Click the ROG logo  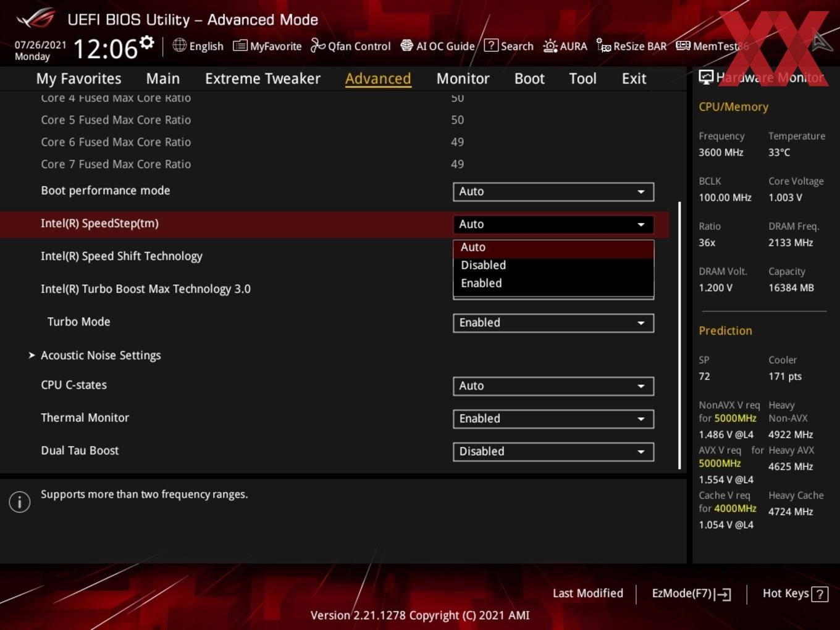36,19
